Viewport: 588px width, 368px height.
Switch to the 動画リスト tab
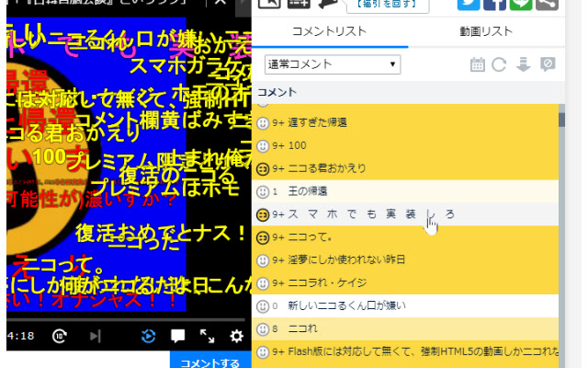[x=486, y=31]
